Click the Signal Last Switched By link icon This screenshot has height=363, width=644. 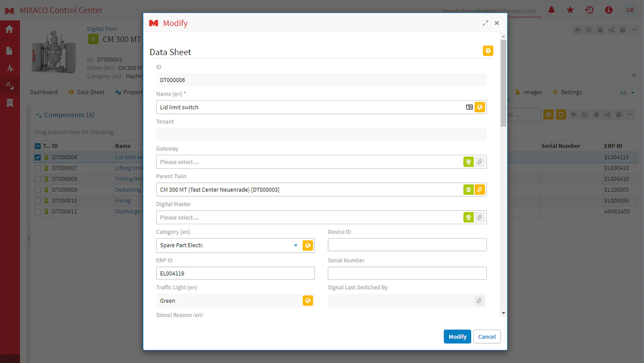tap(479, 301)
